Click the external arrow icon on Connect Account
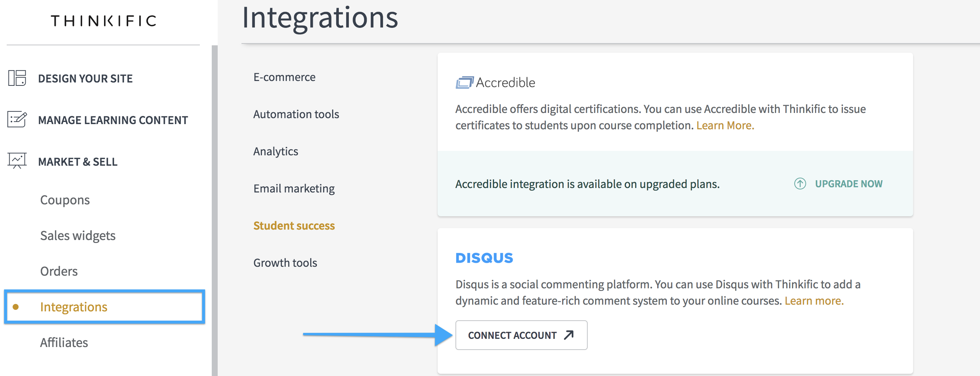980x376 pixels. [569, 335]
